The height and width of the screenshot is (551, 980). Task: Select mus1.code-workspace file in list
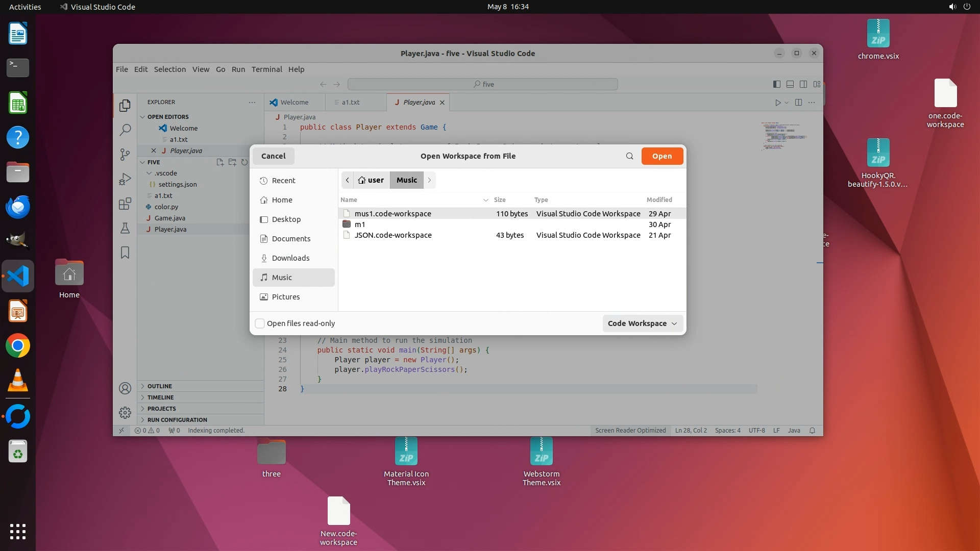coord(393,214)
